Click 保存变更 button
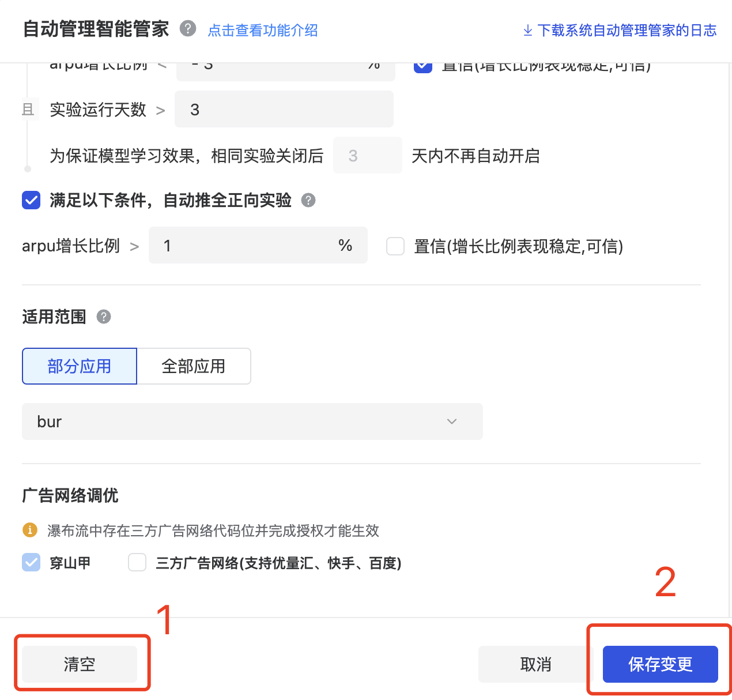This screenshot has width=732, height=700. click(660, 664)
